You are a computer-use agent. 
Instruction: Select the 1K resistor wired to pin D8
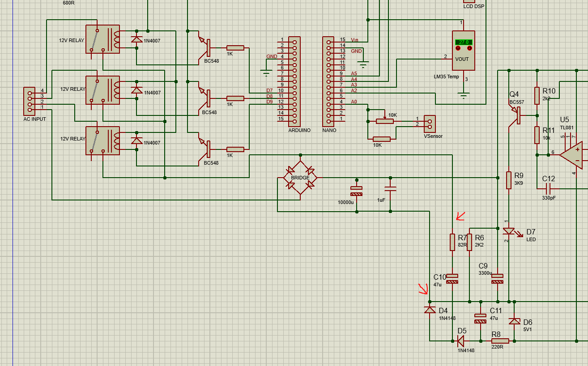pyautogui.click(x=235, y=98)
